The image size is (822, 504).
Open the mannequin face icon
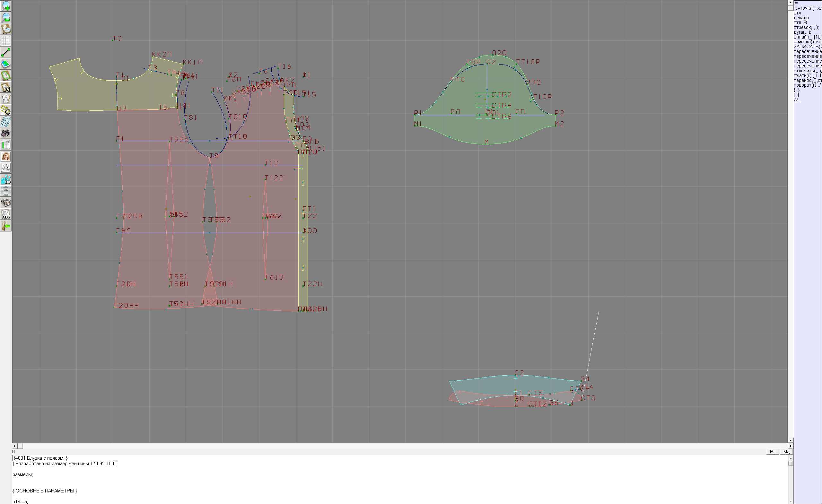6,156
